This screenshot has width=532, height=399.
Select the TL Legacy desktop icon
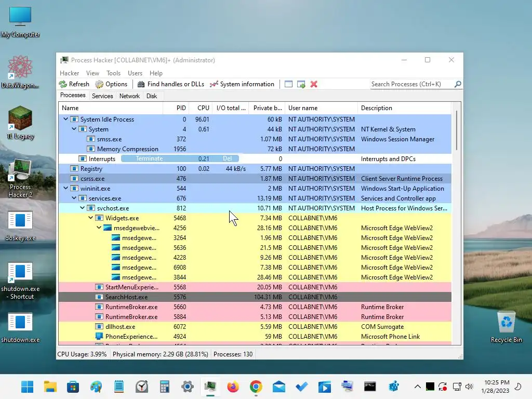(x=20, y=123)
